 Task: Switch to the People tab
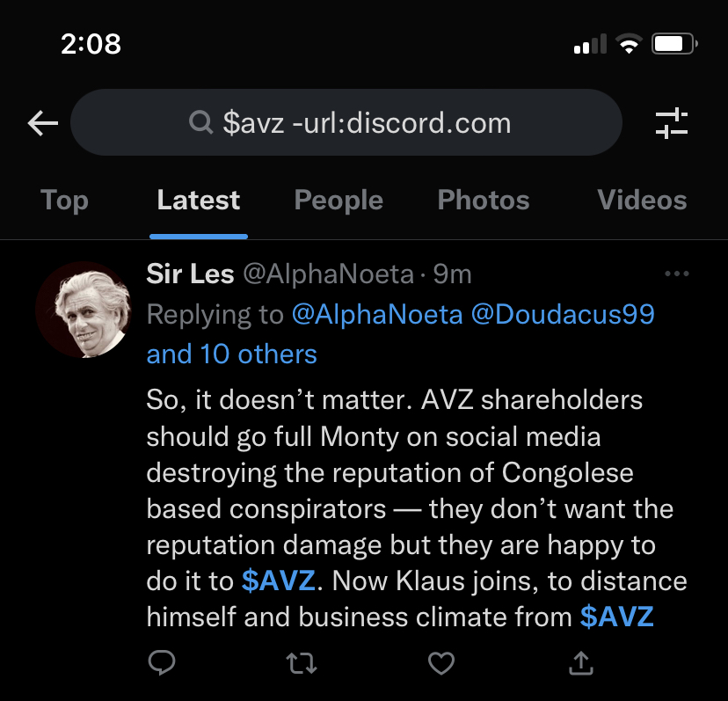pyautogui.click(x=339, y=201)
